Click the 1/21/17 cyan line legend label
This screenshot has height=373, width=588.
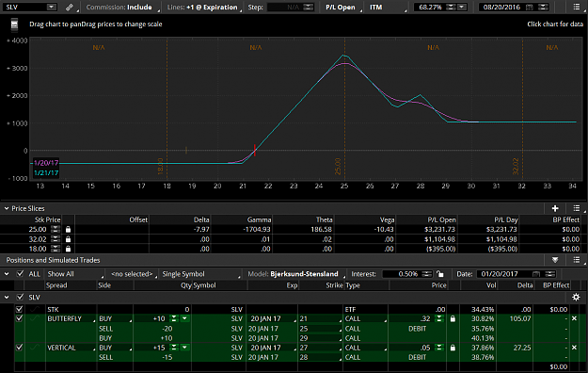pyautogui.click(x=46, y=172)
